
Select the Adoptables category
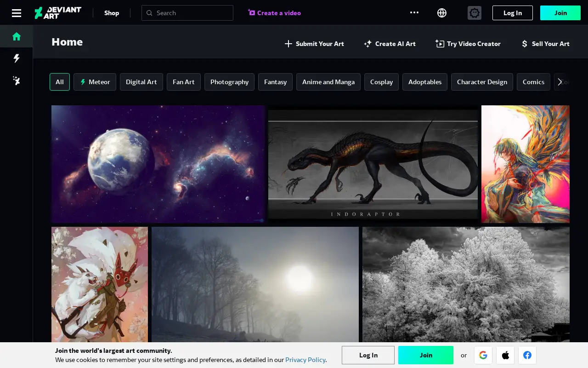pyautogui.click(x=425, y=82)
